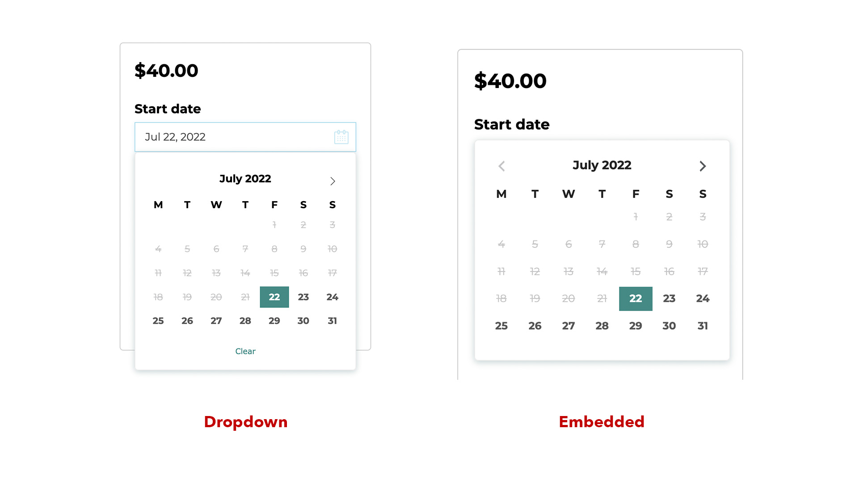Select day 31 in the dropdown calendar
The width and height of the screenshot is (868, 496).
(x=332, y=321)
